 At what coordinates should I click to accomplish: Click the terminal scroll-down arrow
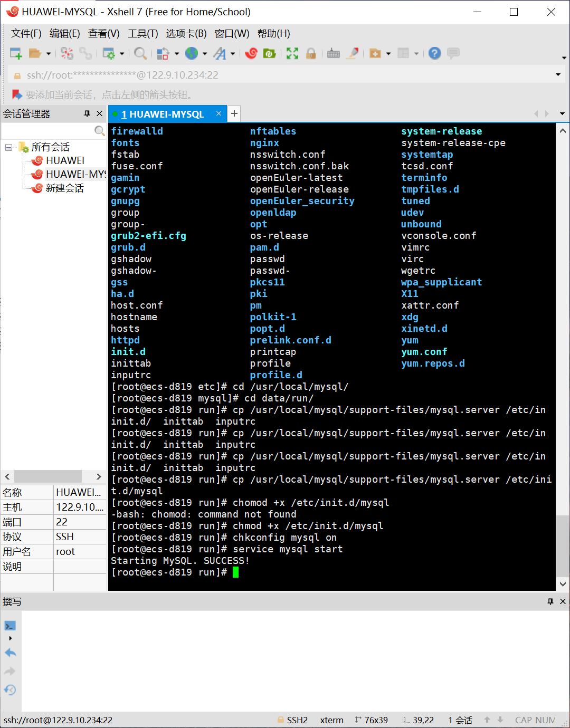(563, 584)
